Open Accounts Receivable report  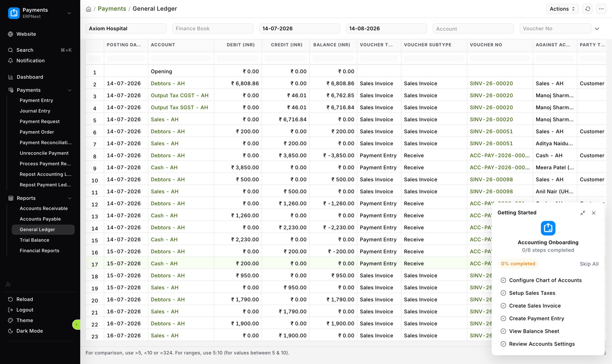(43, 209)
